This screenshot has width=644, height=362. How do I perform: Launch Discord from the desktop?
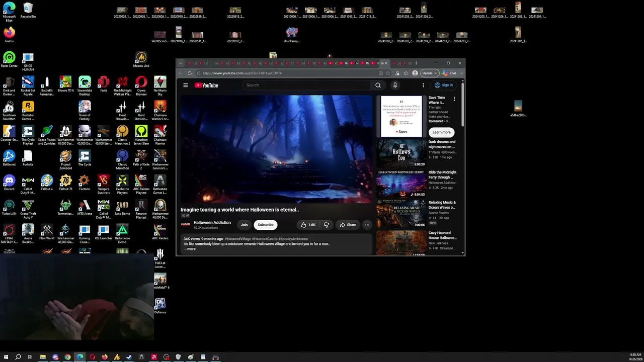[9, 183]
